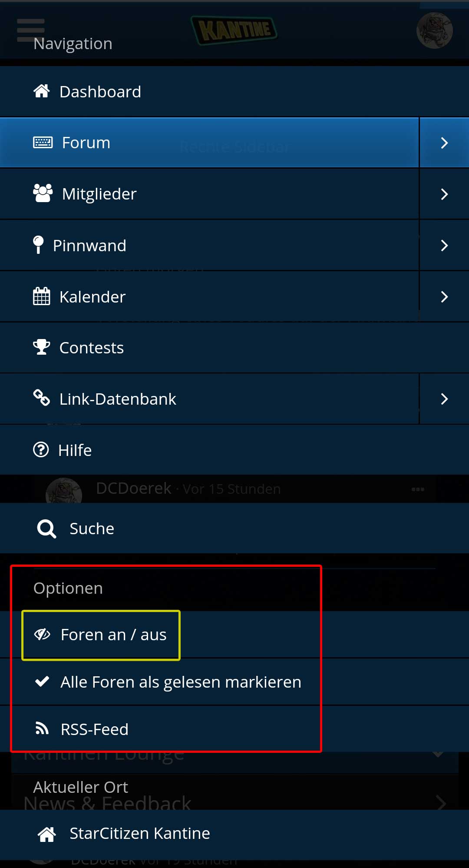The image size is (469, 868).
Task: Open Contests via the trophy icon
Action: [42, 347]
